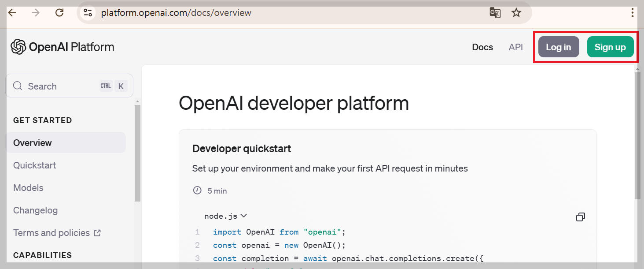Click the K key hint in Search
Viewport: 644px width, 269px height.
pos(121,86)
